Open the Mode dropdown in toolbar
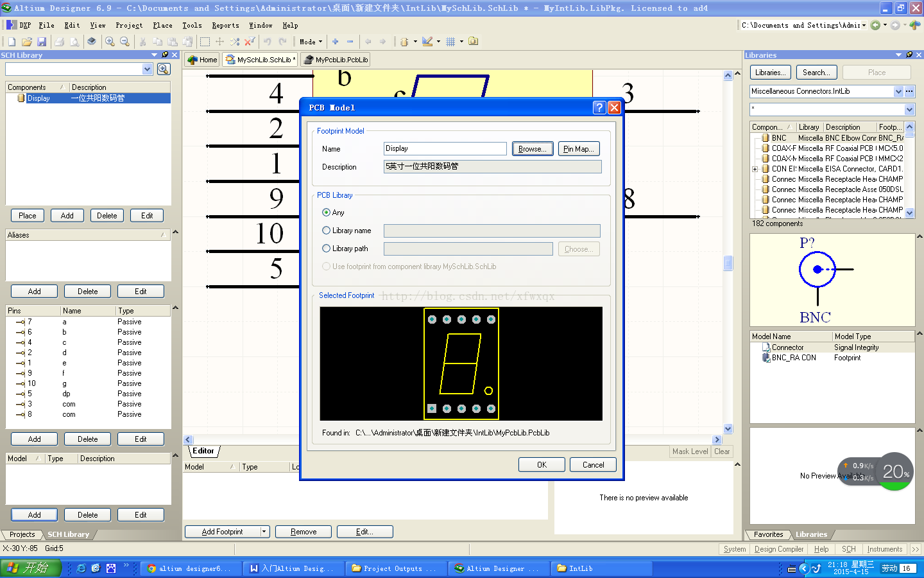 pos(311,42)
